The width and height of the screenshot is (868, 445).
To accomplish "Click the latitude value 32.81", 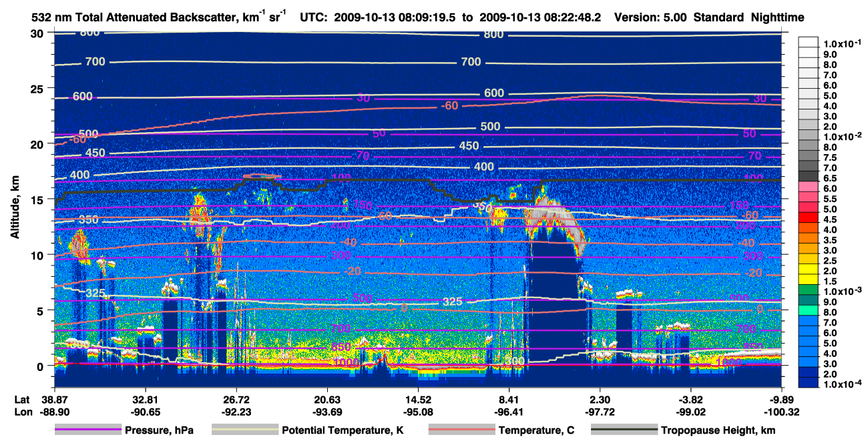I will [x=145, y=399].
